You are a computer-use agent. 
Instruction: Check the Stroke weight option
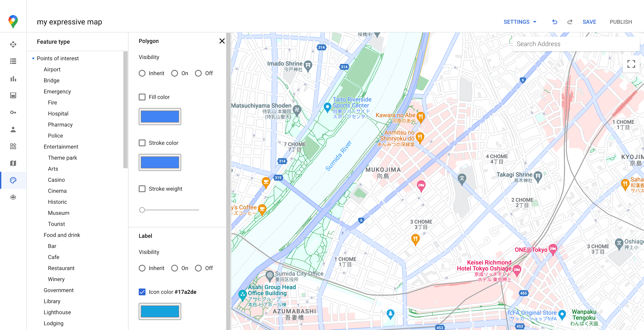click(142, 189)
